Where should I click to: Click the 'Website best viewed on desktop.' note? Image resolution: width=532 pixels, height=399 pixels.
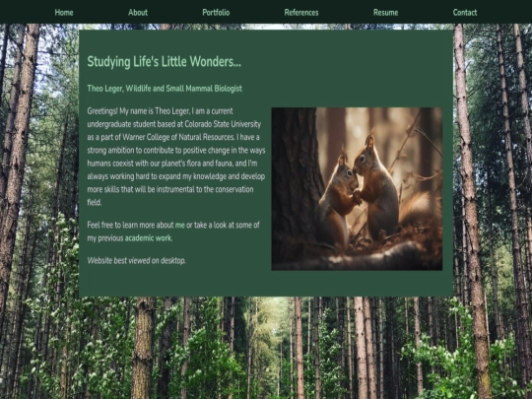pyautogui.click(x=136, y=260)
